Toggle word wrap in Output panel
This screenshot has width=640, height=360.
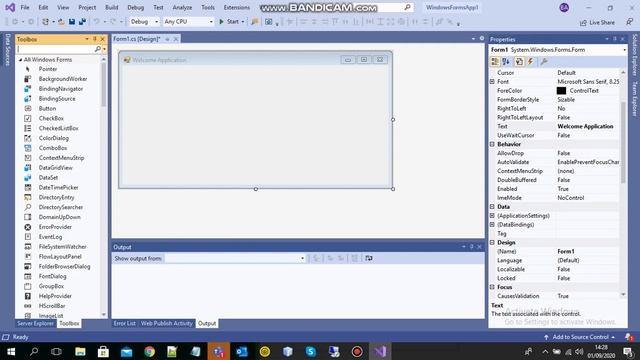pyautogui.click(x=369, y=258)
